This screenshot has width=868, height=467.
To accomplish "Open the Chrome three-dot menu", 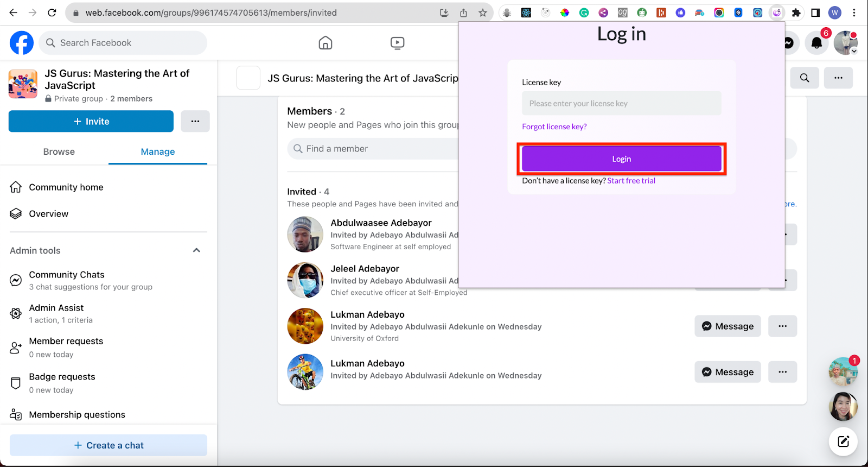I will click(854, 12).
